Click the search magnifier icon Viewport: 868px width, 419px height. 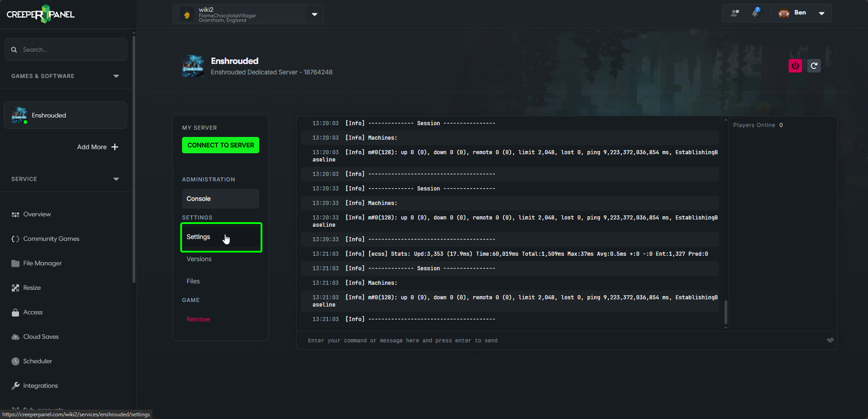click(14, 49)
